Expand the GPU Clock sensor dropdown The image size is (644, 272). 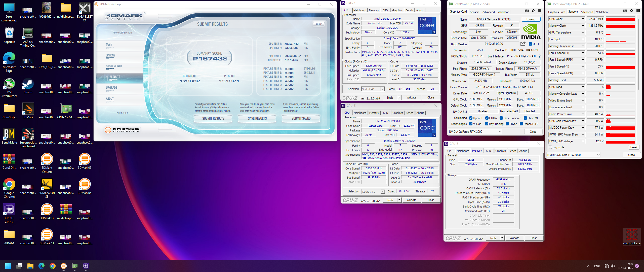pyautogui.click(x=583, y=19)
